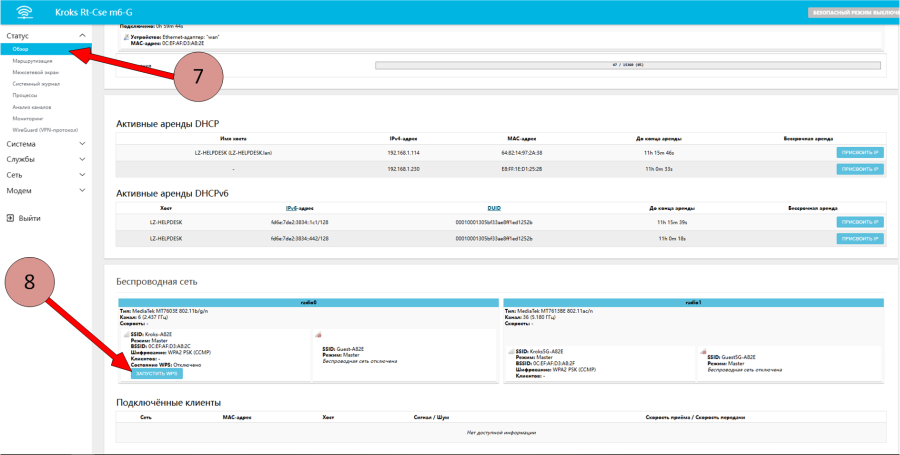900x455 pixels.
Task: Click the Kroks Wi-Fi logo icon
Action: (x=23, y=13)
